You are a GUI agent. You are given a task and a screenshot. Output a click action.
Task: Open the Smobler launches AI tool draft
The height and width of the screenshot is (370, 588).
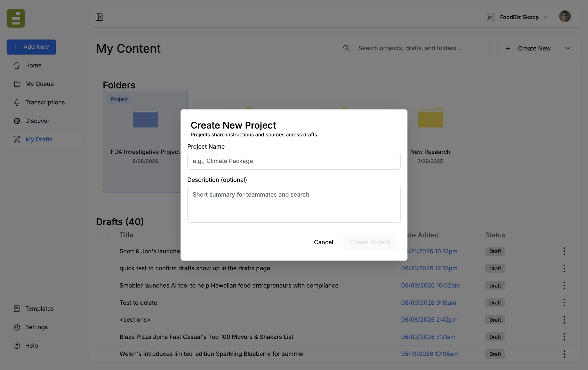(229, 285)
